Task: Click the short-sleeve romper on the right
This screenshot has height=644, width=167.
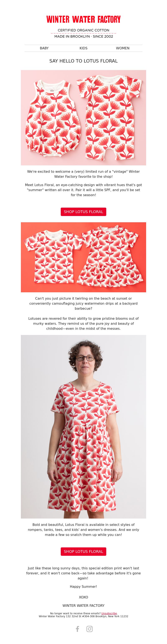Action: [x=109, y=118]
